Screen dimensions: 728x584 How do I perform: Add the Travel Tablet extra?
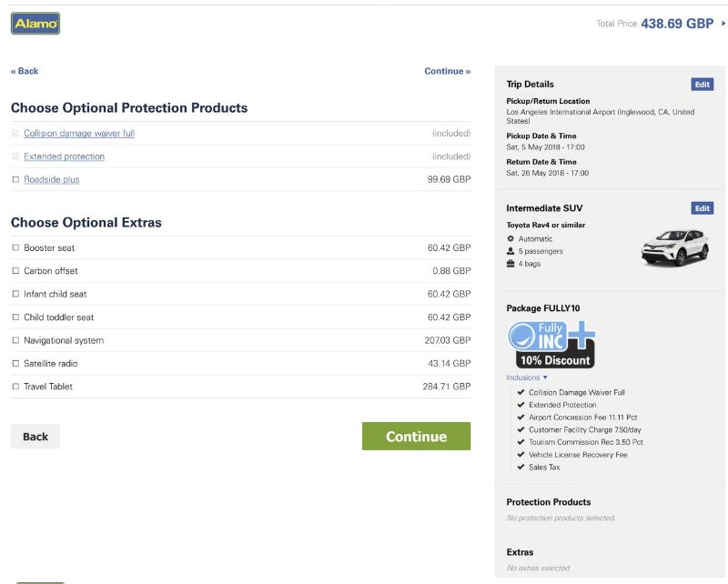15,387
